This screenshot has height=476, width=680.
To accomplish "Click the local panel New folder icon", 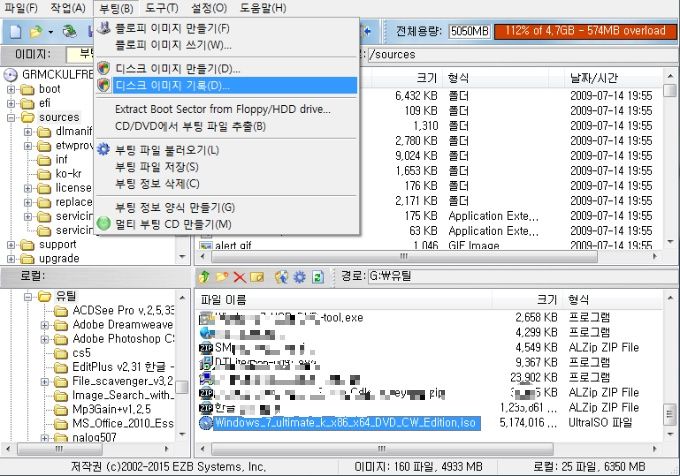I will click(222, 277).
